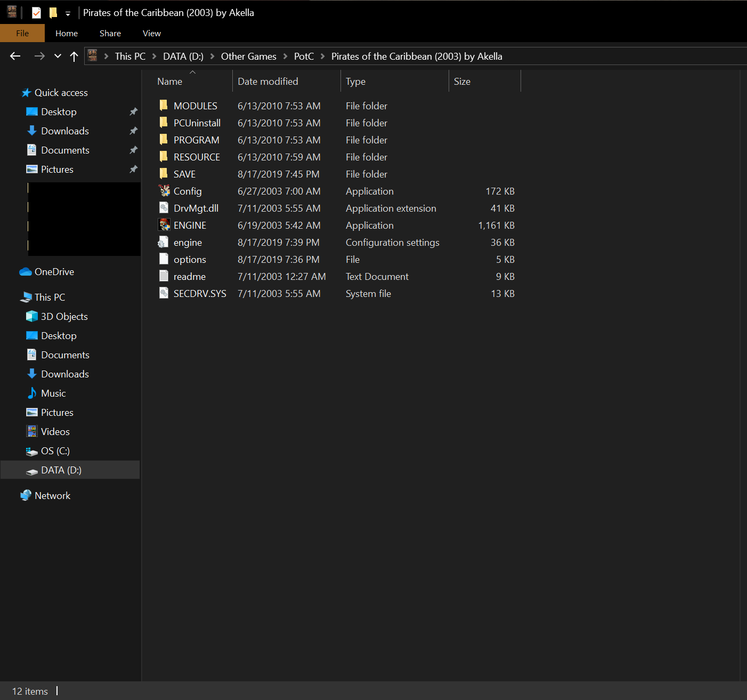Image resolution: width=747 pixels, height=700 pixels.
Task: Expand chevron before This PC in address bar
Action: [107, 56]
